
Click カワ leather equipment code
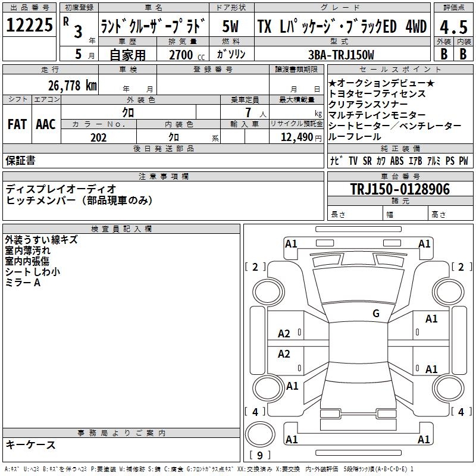click(381, 161)
